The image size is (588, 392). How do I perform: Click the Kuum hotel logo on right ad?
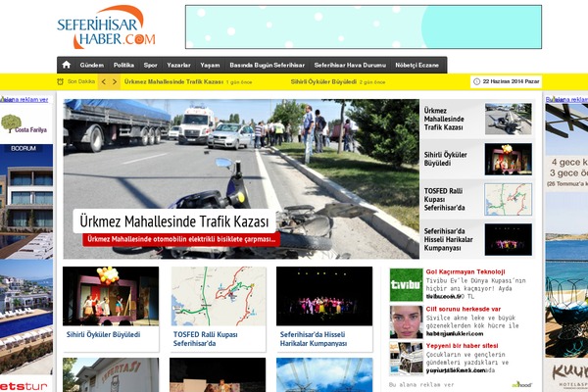tap(568, 375)
